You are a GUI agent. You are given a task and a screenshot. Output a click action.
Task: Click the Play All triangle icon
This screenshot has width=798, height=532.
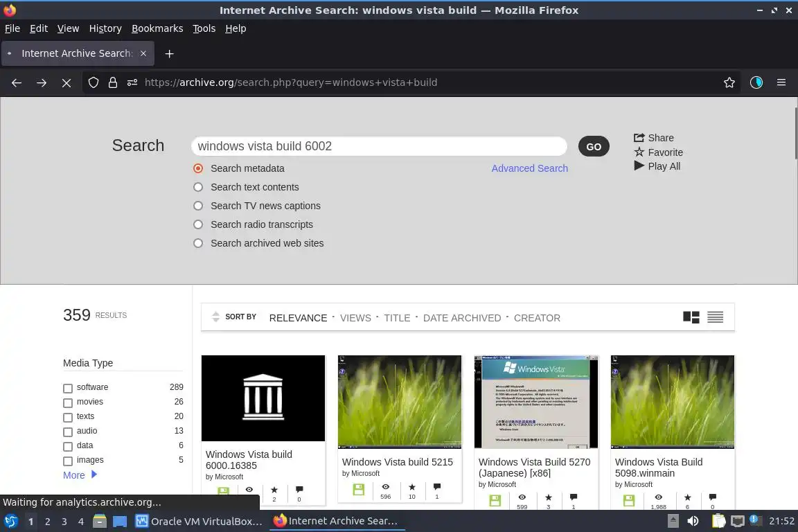click(x=639, y=166)
